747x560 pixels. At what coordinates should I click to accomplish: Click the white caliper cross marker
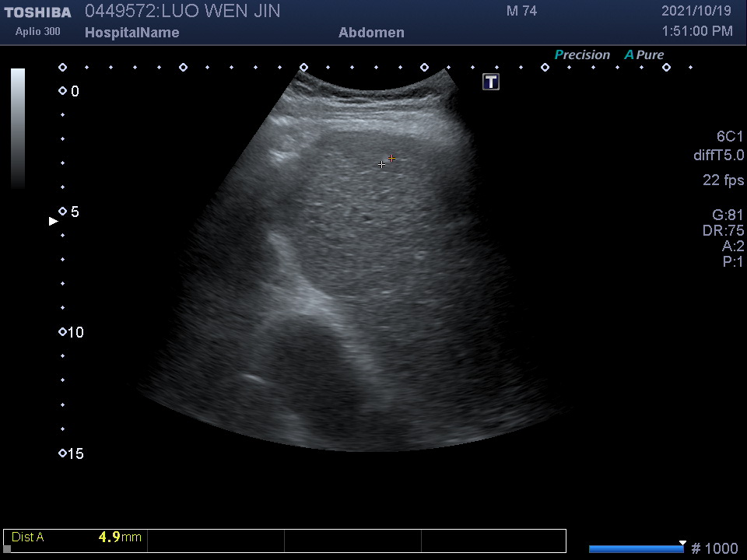coord(381,164)
